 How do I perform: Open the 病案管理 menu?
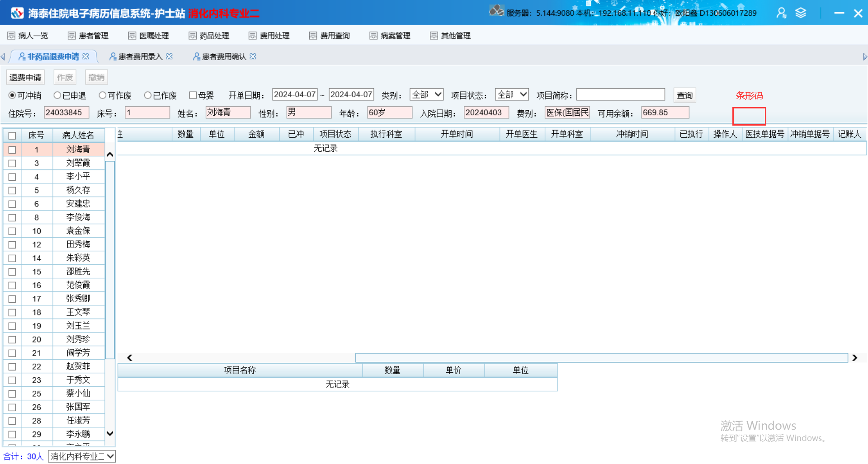point(390,36)
